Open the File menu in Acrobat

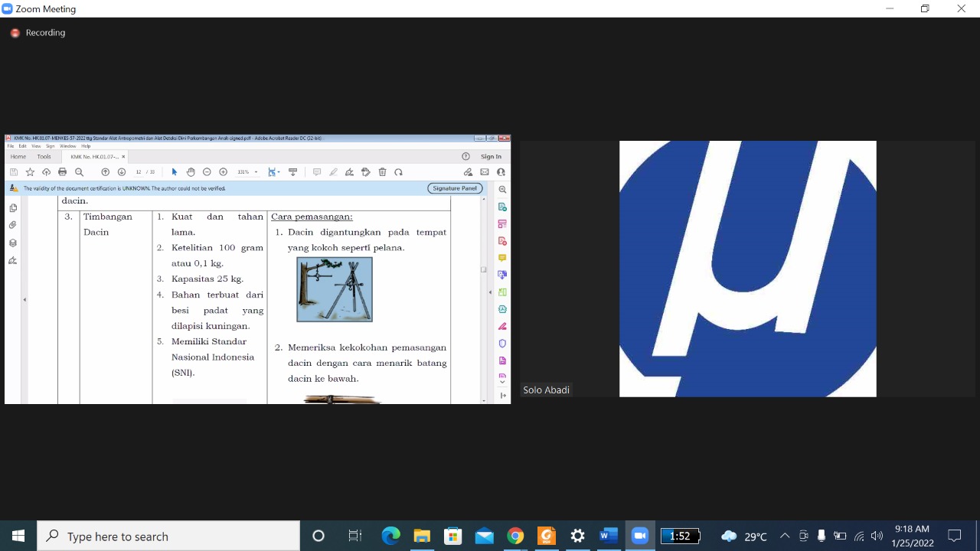tap(11, 145)
